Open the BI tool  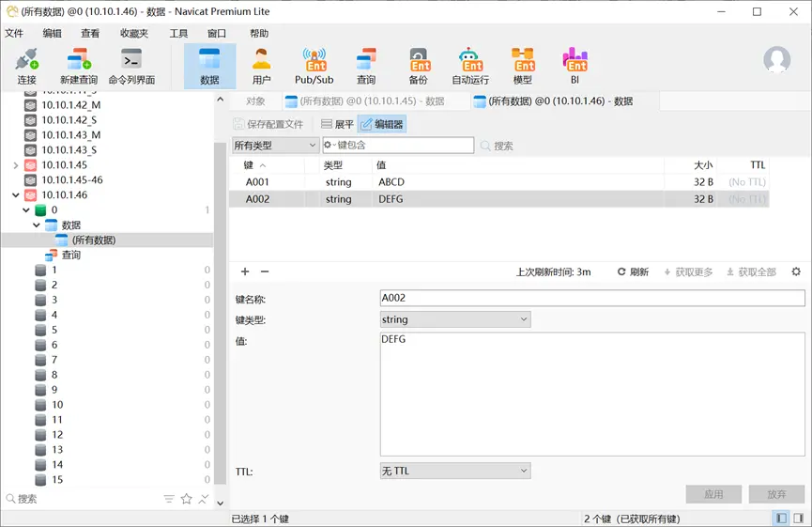click(575, 66)
